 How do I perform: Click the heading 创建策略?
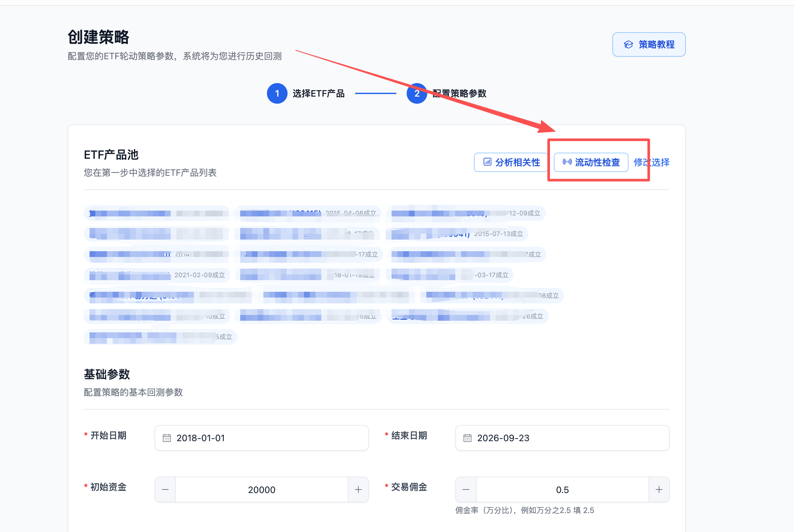pos(98,37)
